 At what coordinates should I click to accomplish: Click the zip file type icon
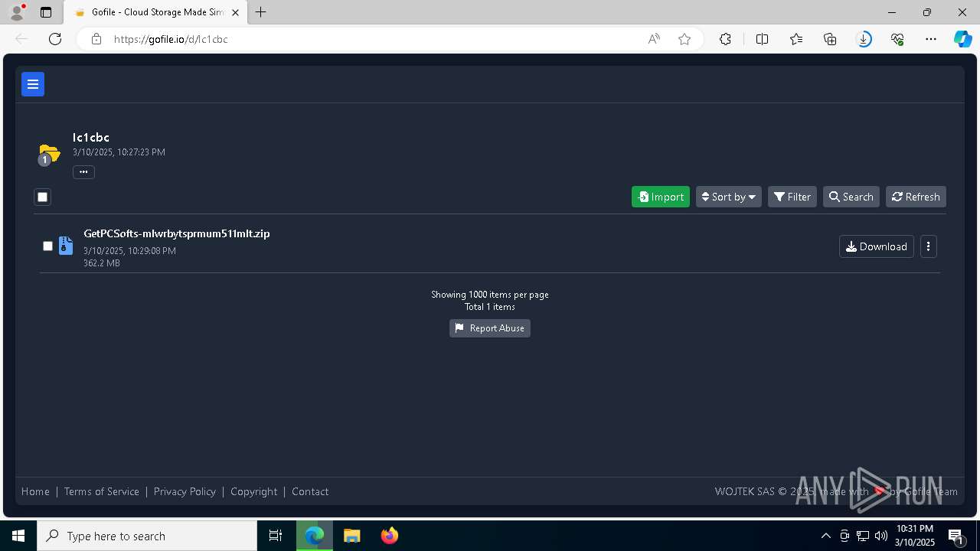(x=66, y=246)
